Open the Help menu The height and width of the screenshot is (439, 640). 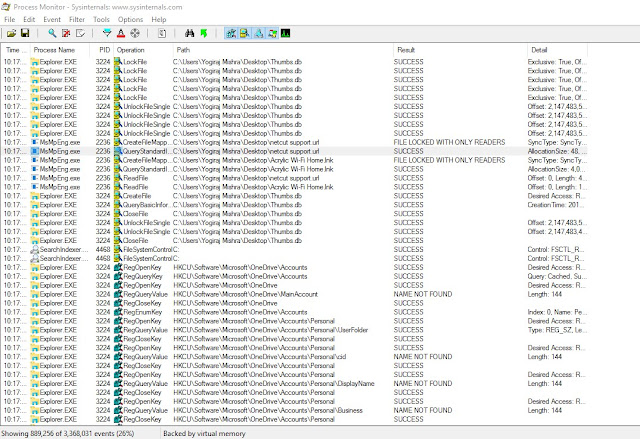click(159, 20)
